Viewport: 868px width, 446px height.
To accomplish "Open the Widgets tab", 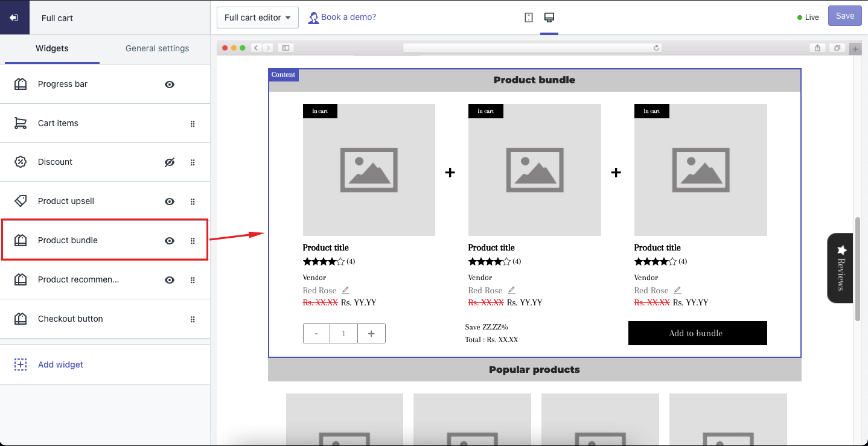I will (x=52, y=48).
